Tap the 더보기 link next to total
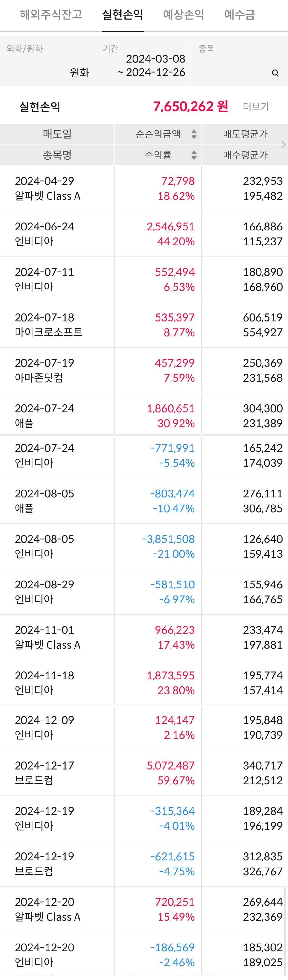The image size is (288, 980). pyautogui.click(x=256, y=107)
